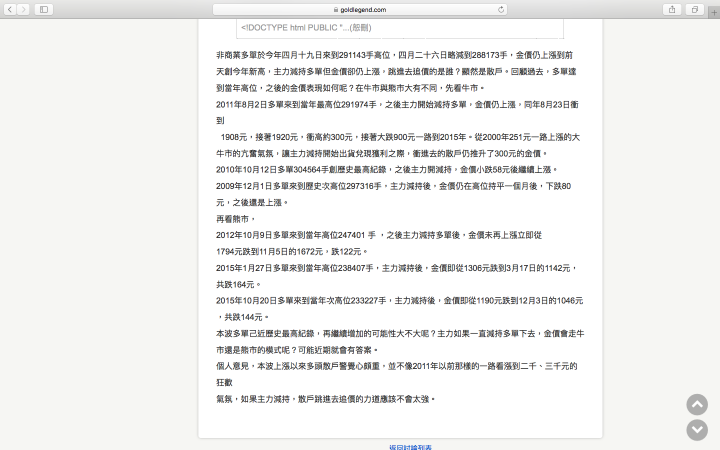Go back to the previous page
The image size is (720, 450).
click(10, 9)
